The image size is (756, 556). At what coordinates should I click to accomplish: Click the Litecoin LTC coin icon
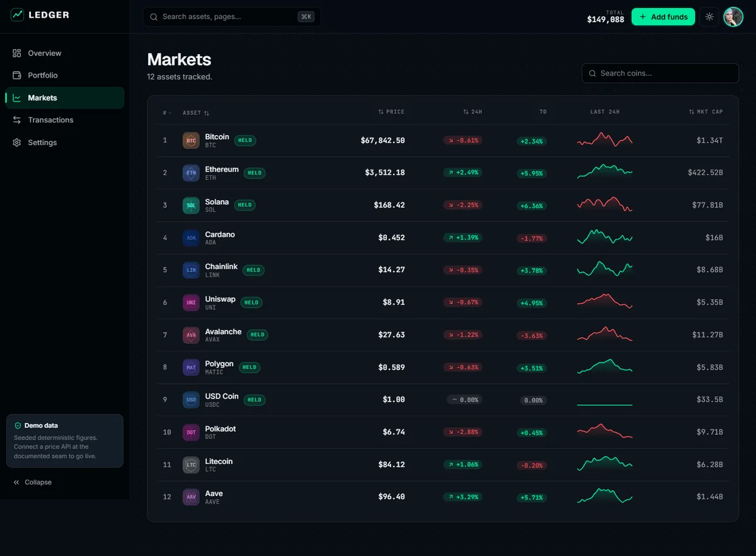point(191,465)
